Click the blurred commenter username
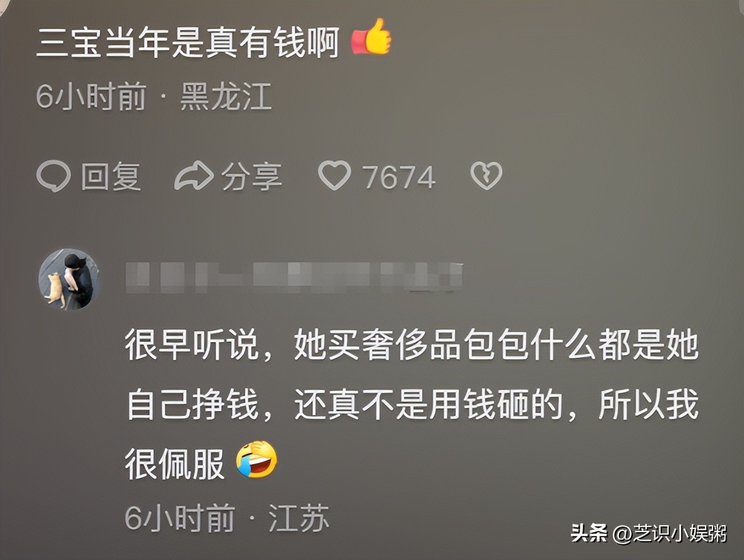The image size is (744, 560). point(294,276)
